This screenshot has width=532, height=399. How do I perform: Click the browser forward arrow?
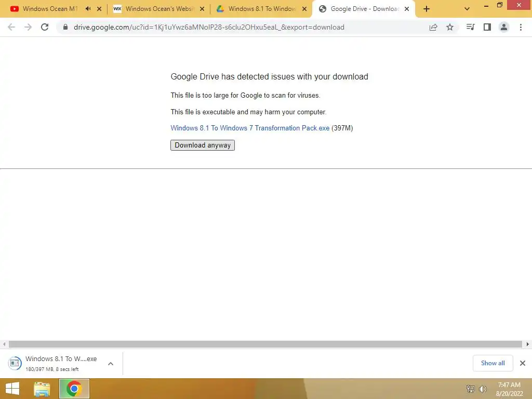28,27
